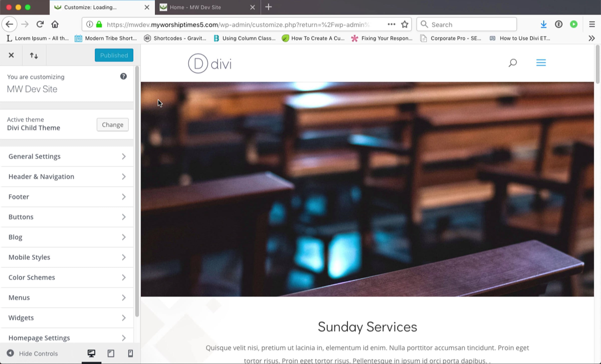
Task: Click the Published button
Action: (x=114, y=55)
